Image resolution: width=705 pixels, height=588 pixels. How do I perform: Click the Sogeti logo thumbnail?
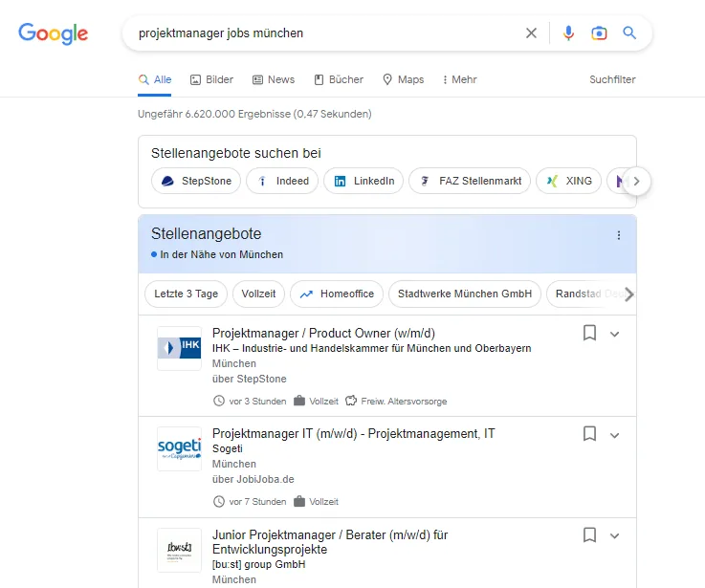(179, 448)
